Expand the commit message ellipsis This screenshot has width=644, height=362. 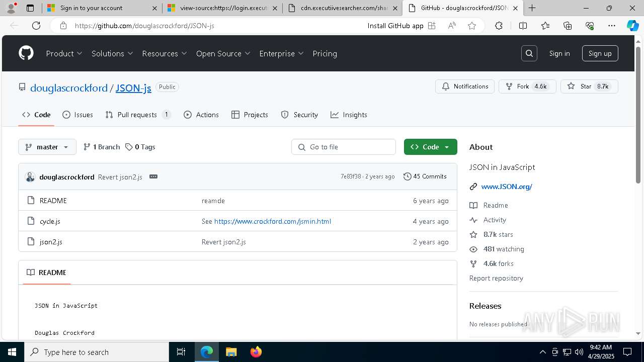[153, 176]
